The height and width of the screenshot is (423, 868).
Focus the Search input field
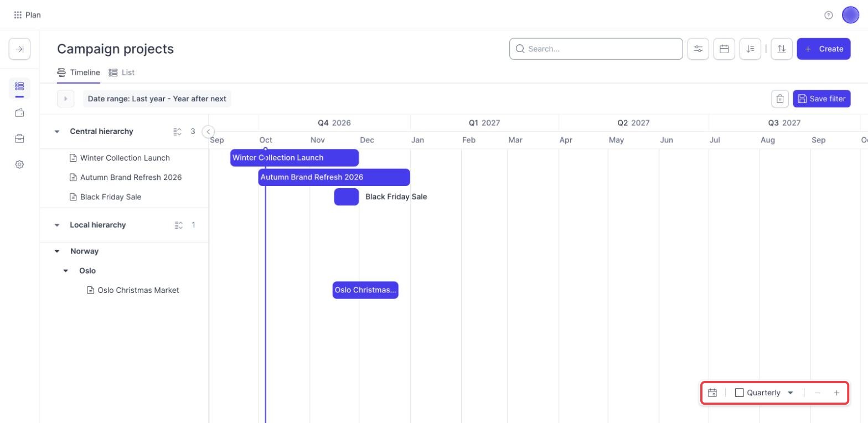(x=596, y=49)
